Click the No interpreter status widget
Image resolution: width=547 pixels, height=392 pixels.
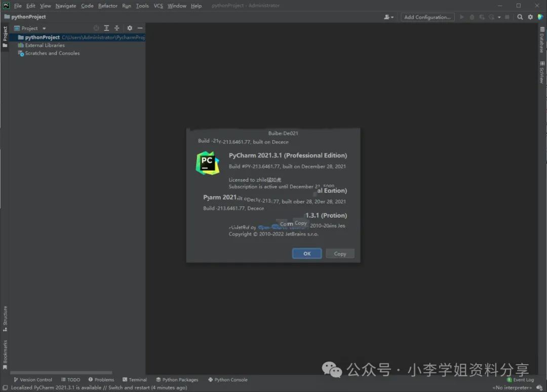512,387
